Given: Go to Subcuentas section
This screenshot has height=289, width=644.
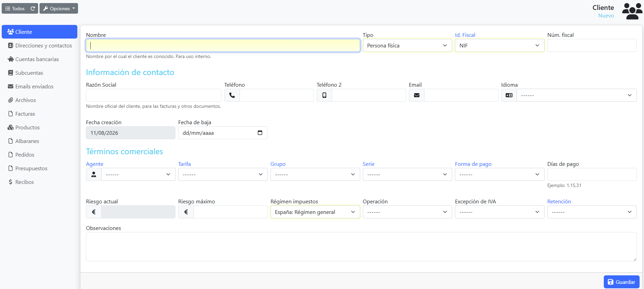Looking at the screenshot, I should pos(40,73).
